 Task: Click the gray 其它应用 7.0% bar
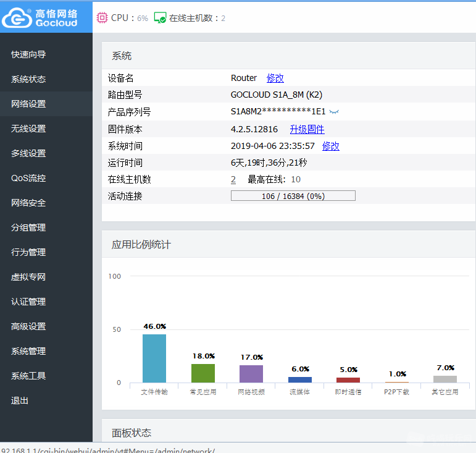tap(445, 379)
